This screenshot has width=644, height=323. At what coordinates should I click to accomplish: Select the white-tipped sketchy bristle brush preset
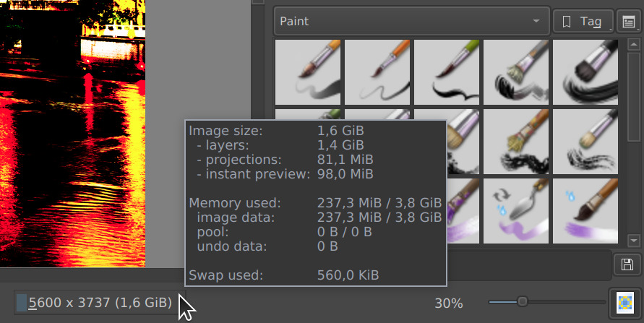(585, 141)
